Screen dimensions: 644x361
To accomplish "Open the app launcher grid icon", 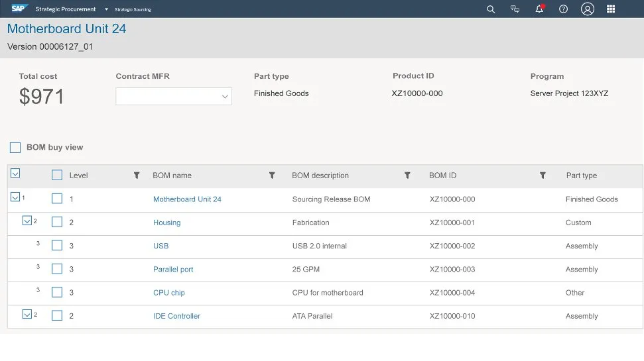I will coord(611,9).
